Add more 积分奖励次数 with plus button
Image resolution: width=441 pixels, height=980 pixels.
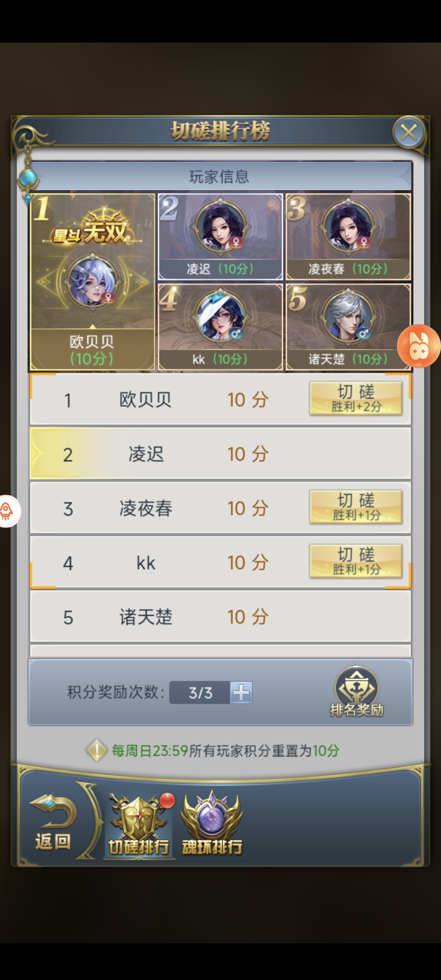241,692
